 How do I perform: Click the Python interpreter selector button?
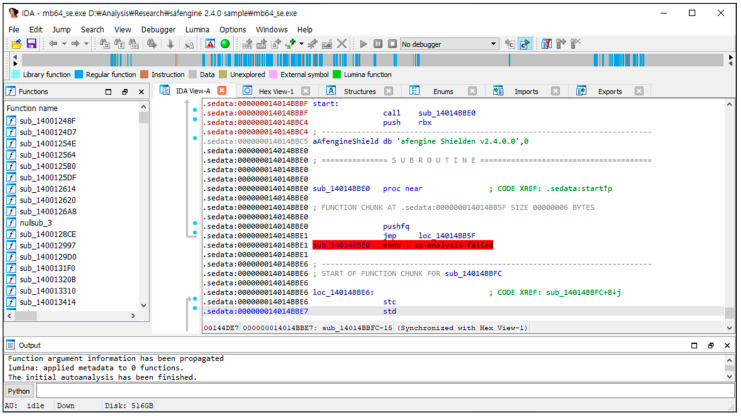coord(19,391)
